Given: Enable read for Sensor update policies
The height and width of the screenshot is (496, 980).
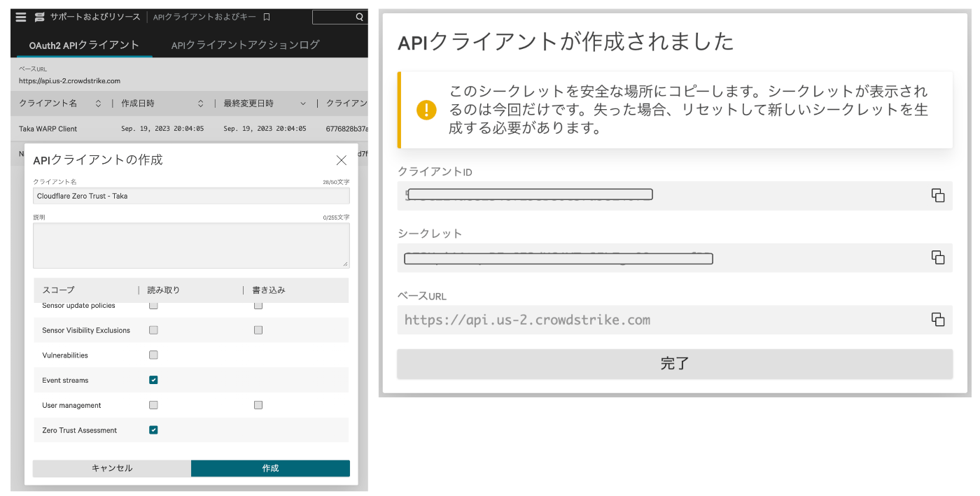Looking at the screenshot, I should point(153,305).
